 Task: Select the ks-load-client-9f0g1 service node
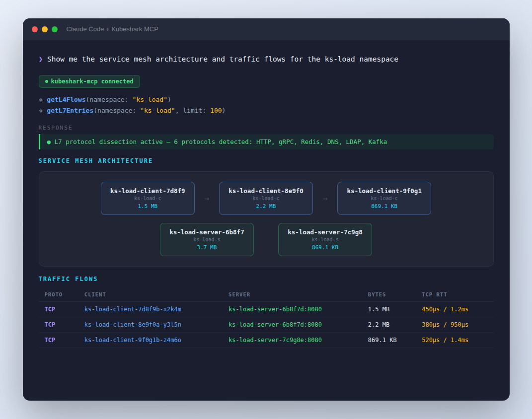pyautogui.click(x=384, y=198)
